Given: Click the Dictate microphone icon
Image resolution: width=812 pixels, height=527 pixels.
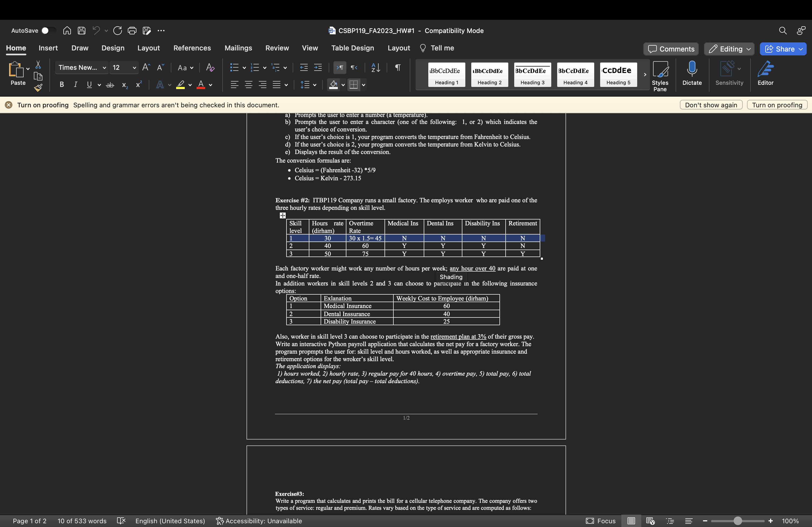Looking at the screenshot, I should tap(691, 69).
